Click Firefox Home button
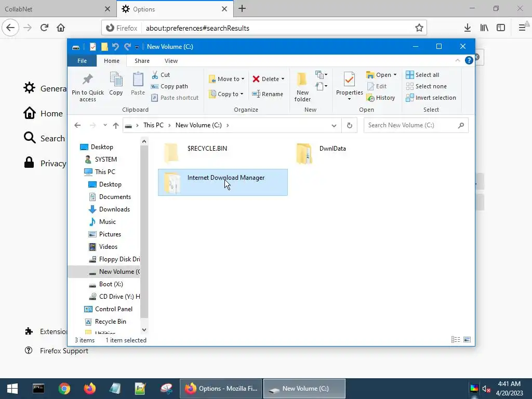 (x=61, y=28)
